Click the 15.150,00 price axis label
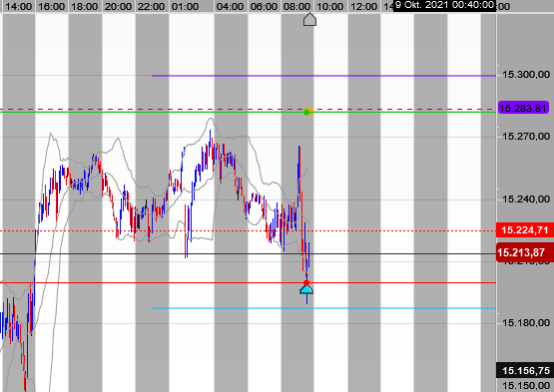Viewport: 554px width, 392px height. pyautogui.click(x=526, y=385)
